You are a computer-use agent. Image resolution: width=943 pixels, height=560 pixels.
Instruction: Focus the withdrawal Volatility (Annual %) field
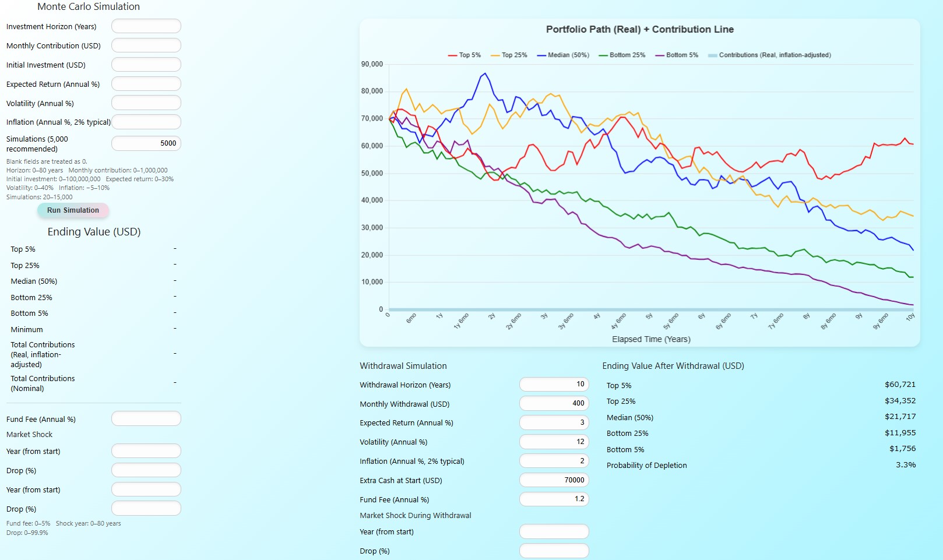[554, 442]
